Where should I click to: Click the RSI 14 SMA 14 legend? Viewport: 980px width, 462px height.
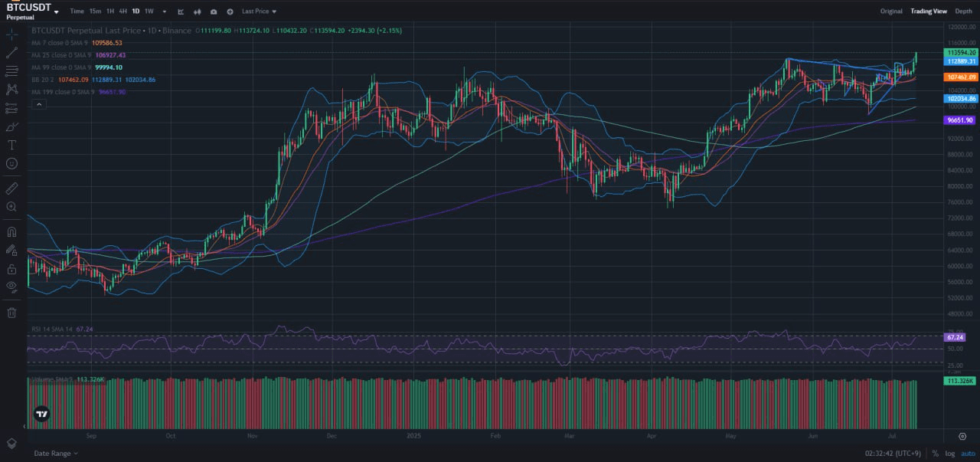pyautogui.click(x=62, y=329)
